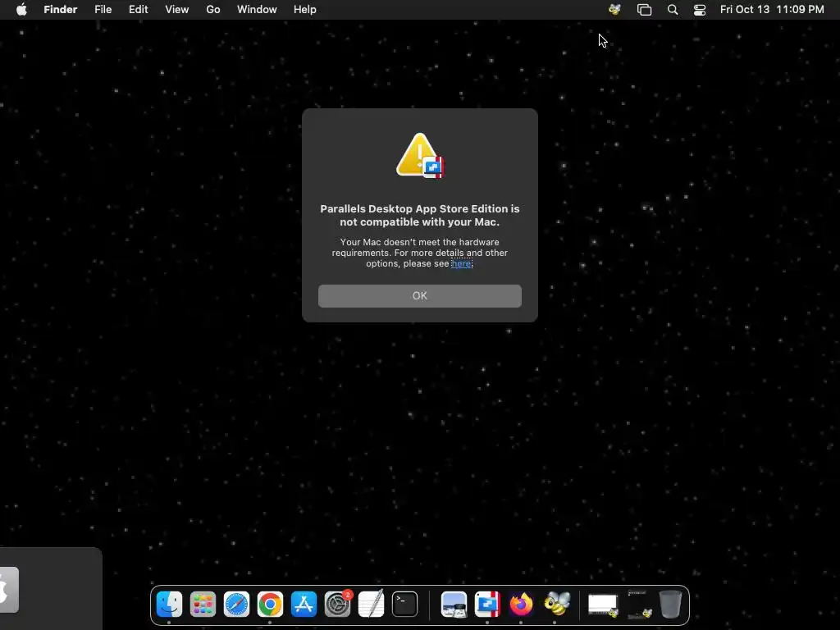Click the bee icon in menu bar
The height and width of the screenshot is (630, 840).
(614, 10)
